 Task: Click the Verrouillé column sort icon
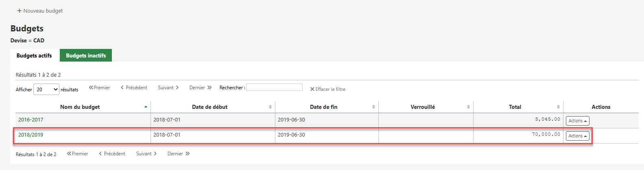coord(468,107)
